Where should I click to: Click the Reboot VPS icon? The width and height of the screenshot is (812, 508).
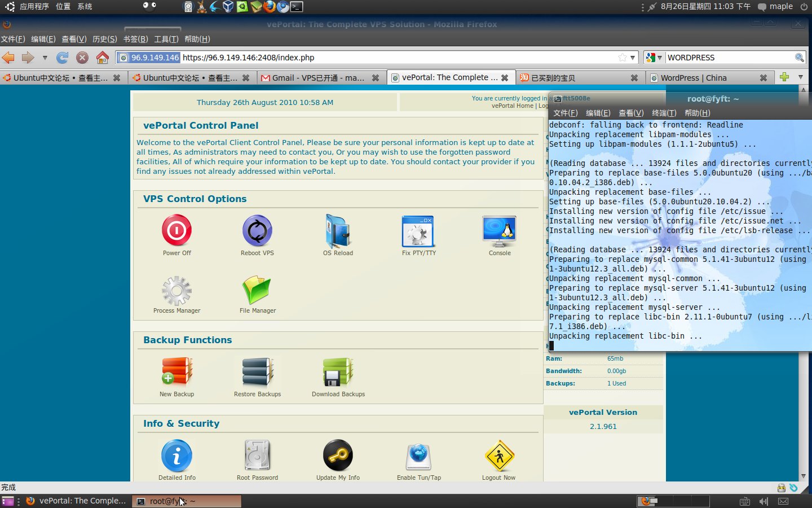(x=257, y=230)
